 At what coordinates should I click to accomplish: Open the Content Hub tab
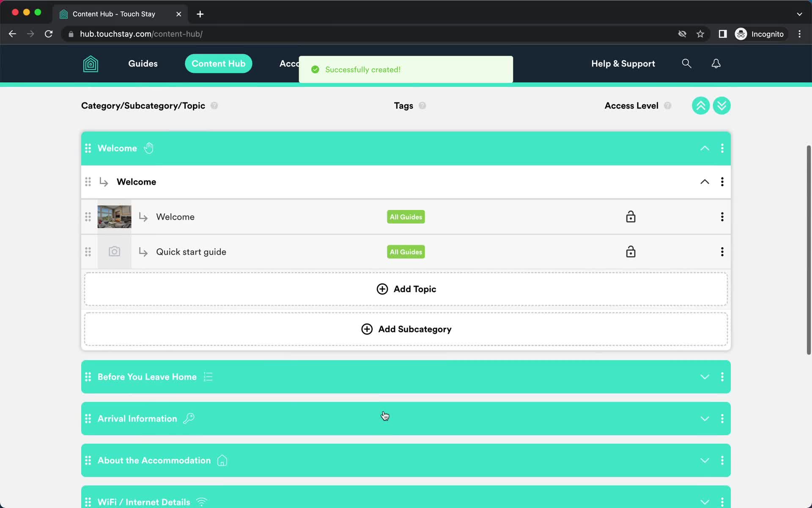point(218,64)
